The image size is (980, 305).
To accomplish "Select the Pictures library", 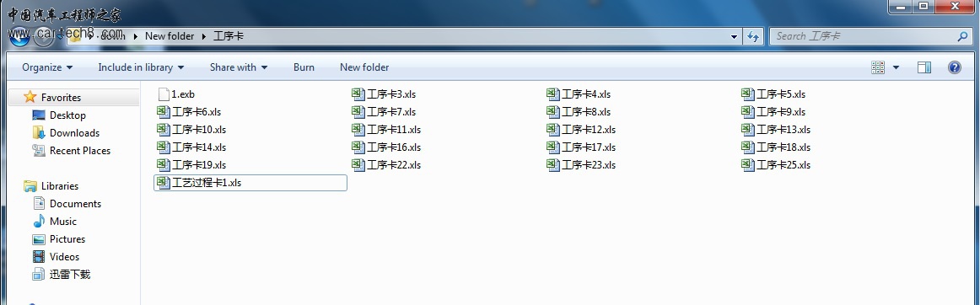I will tap(67, 238).
